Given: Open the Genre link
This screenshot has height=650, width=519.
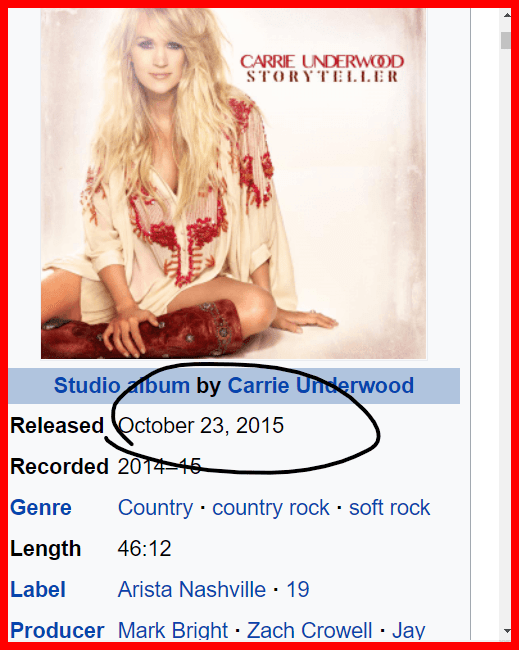Looking at the screenshot, I should (x=41, y=507).
